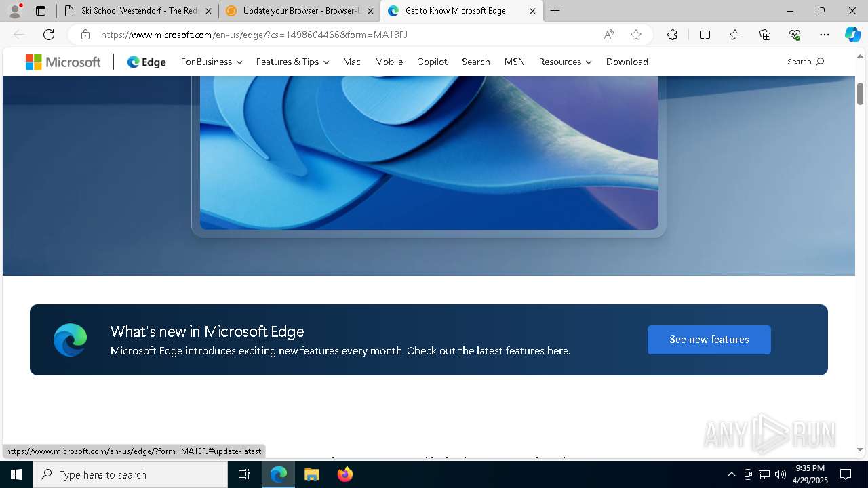
Task: Open a new tab with plus button
Action: [x=555, y=11]
